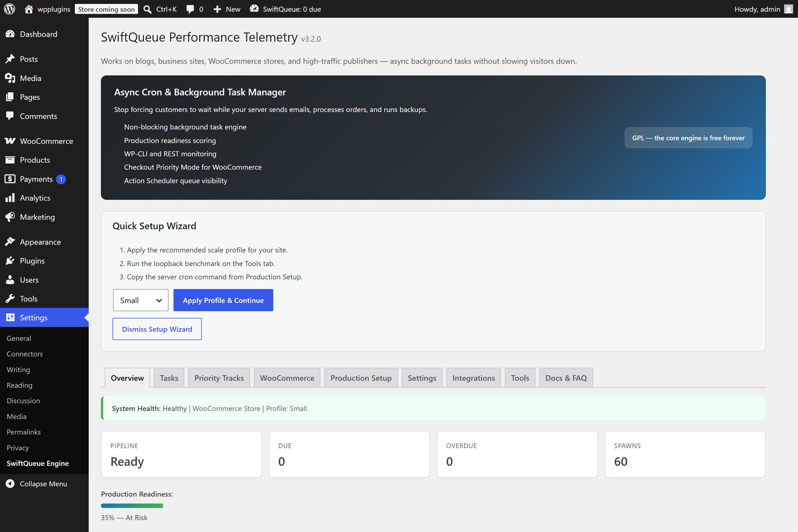Image resolution: width=798 pixels, height=532 pixels.
Task: Click the WordPress logo icon in admin bar
Action: [x=10, y=9]
